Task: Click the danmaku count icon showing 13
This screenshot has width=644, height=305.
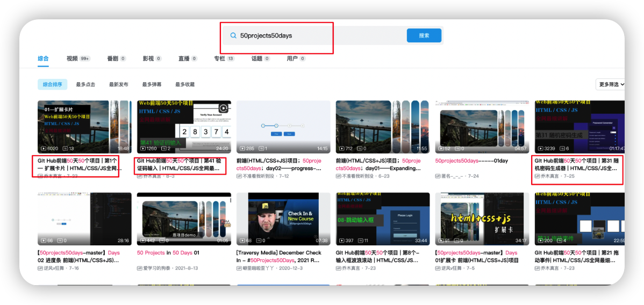Action: tap(65, 149)
